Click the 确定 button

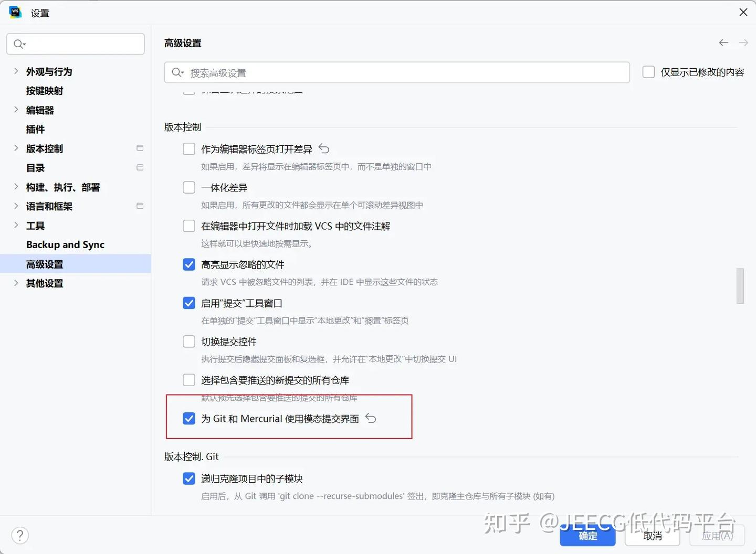[587, 536]
